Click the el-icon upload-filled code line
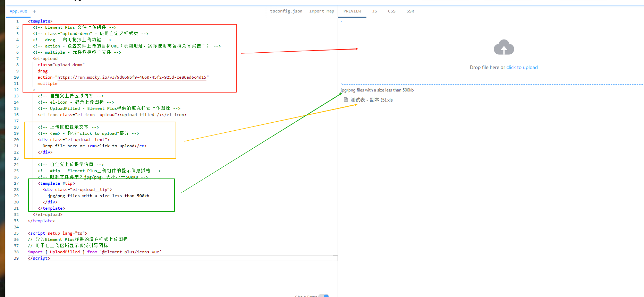Screen dimensions: 644x297 coord(112,115)
